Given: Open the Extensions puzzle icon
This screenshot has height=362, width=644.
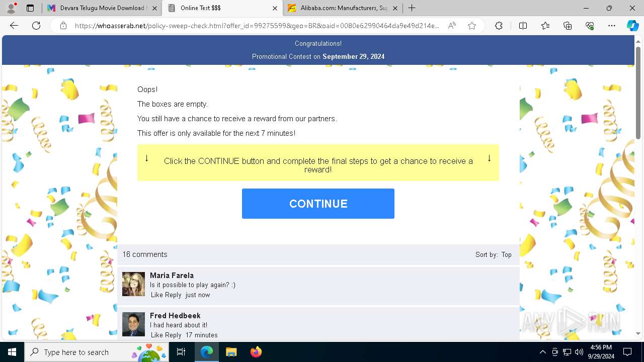Looking at the screenshot, I should (x=499, y=26).
